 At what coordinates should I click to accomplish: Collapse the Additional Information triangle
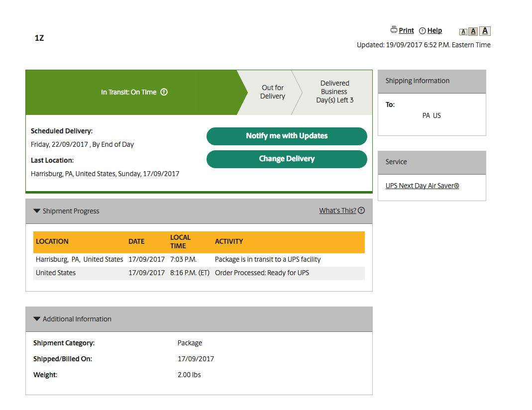[x=37, y=319]
